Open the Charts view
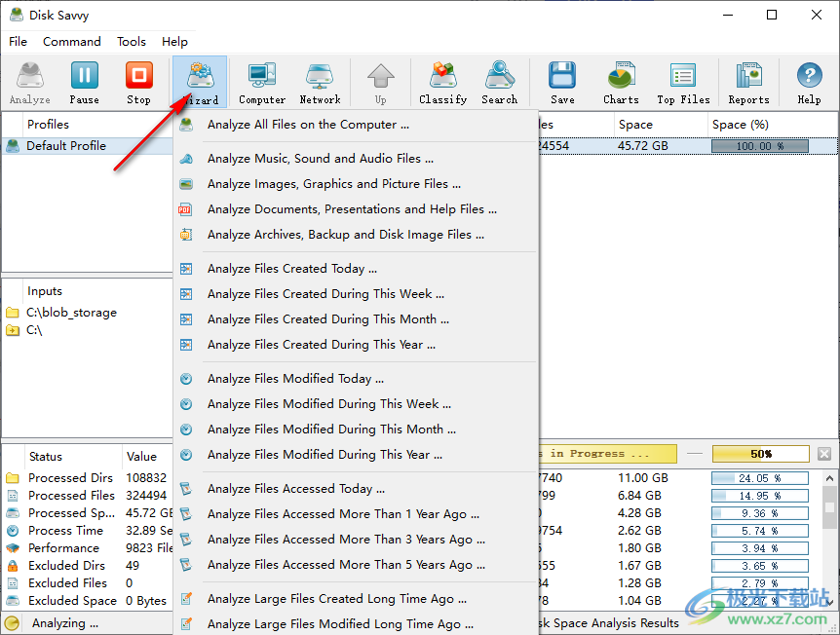 click(x=621, y=82)
